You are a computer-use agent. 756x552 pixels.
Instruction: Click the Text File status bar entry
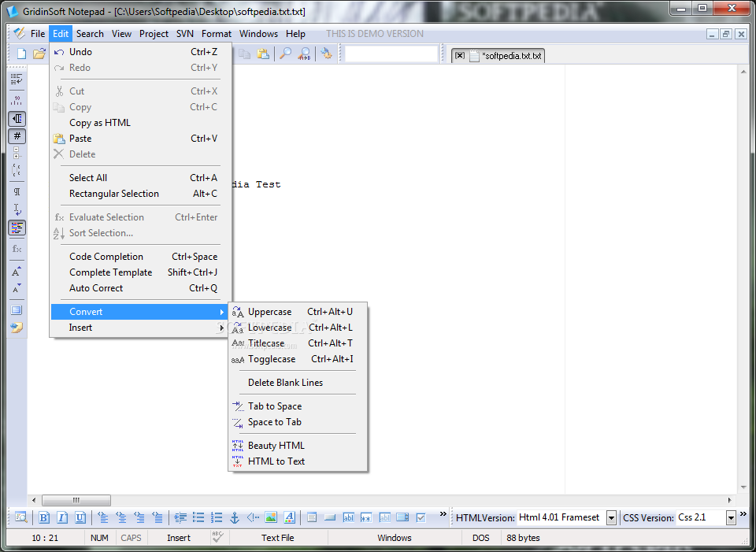(x=278, y=538)
